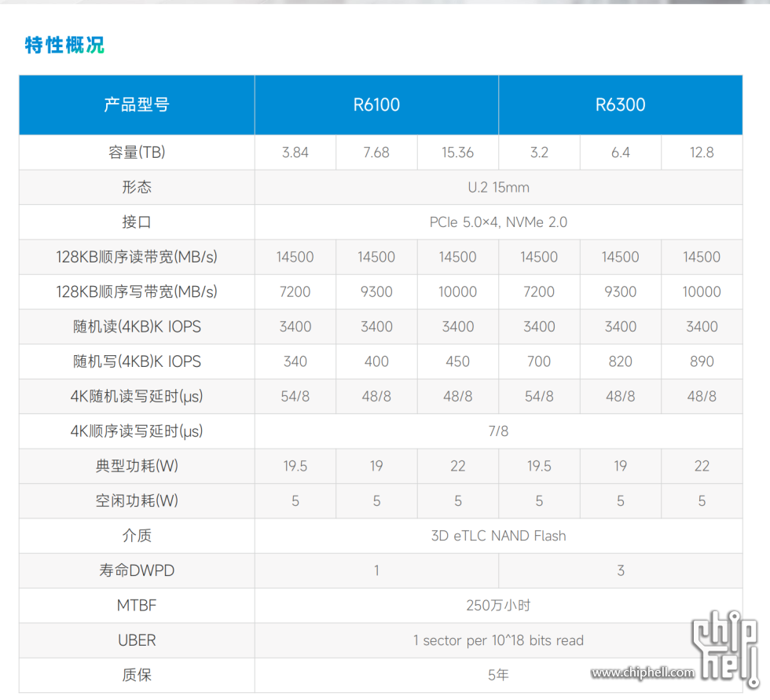Select the DWPD value 3 for R6300
This screenshot has height=700, width=770.
pyautogui.click(x=621, y=571)
